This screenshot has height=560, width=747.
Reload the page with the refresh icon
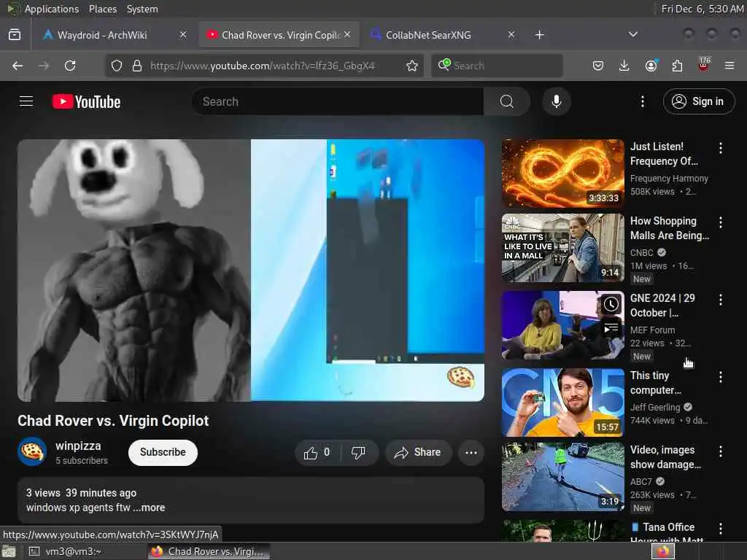pos(70,66)
